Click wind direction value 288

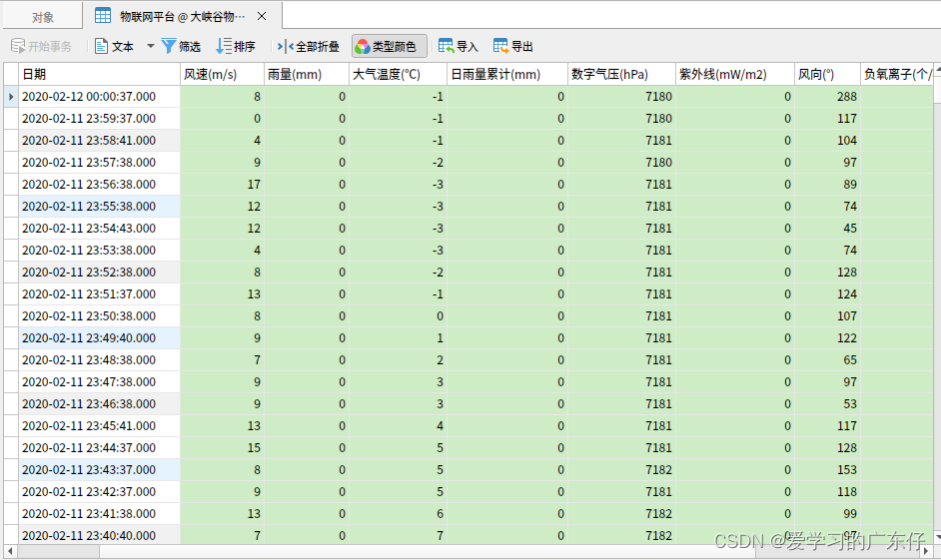827,97
